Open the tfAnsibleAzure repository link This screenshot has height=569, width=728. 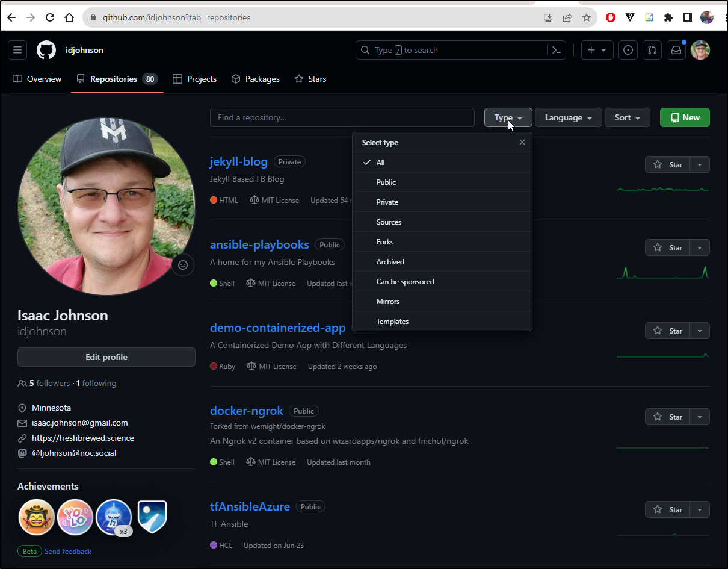click(x=250, y=506)
